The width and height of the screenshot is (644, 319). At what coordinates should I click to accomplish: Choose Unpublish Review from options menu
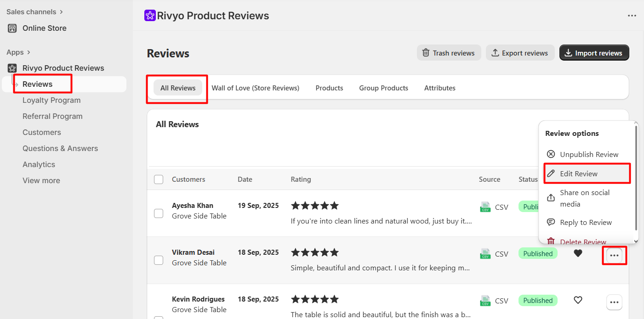[587, 154]
